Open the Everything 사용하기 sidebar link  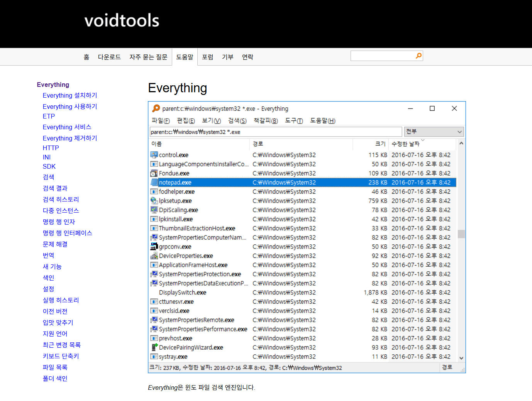point(70,107)
